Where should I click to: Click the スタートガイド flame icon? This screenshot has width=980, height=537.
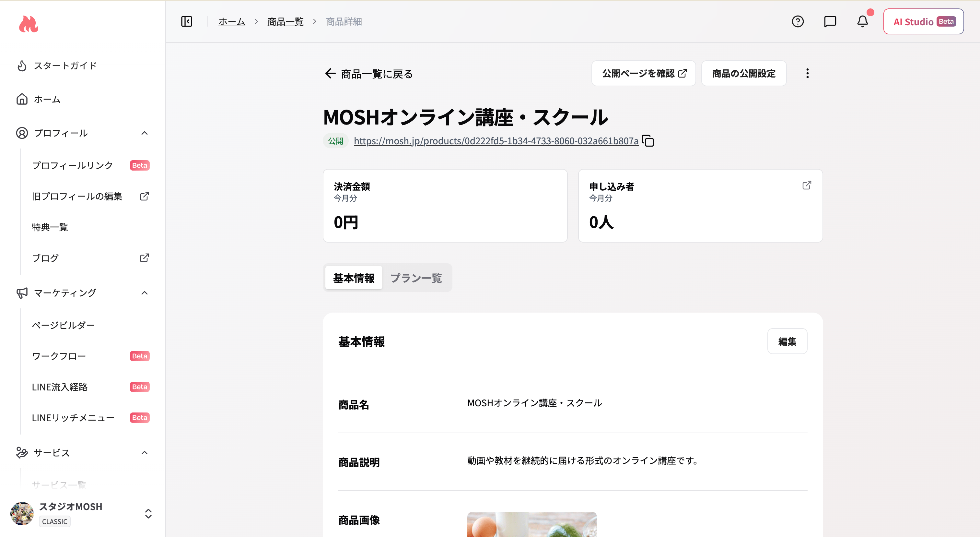coord(22,66)
